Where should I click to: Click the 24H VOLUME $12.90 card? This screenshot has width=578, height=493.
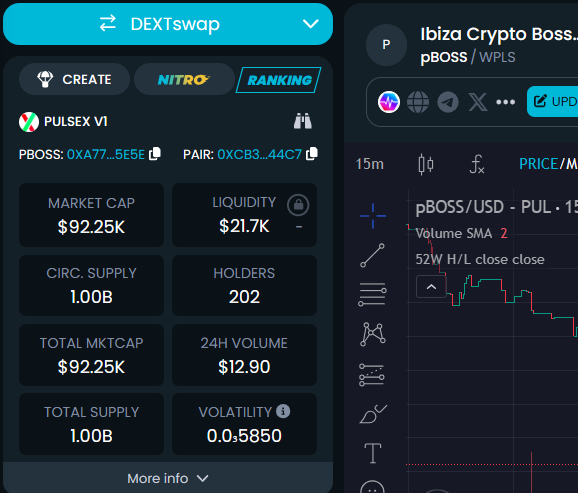tap(244, 355)
